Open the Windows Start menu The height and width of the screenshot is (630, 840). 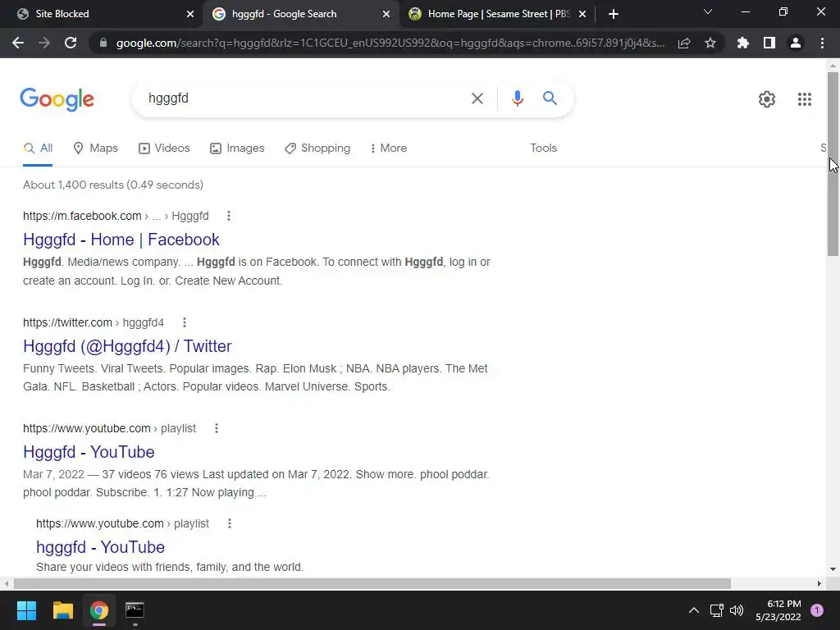click(26, 610)
